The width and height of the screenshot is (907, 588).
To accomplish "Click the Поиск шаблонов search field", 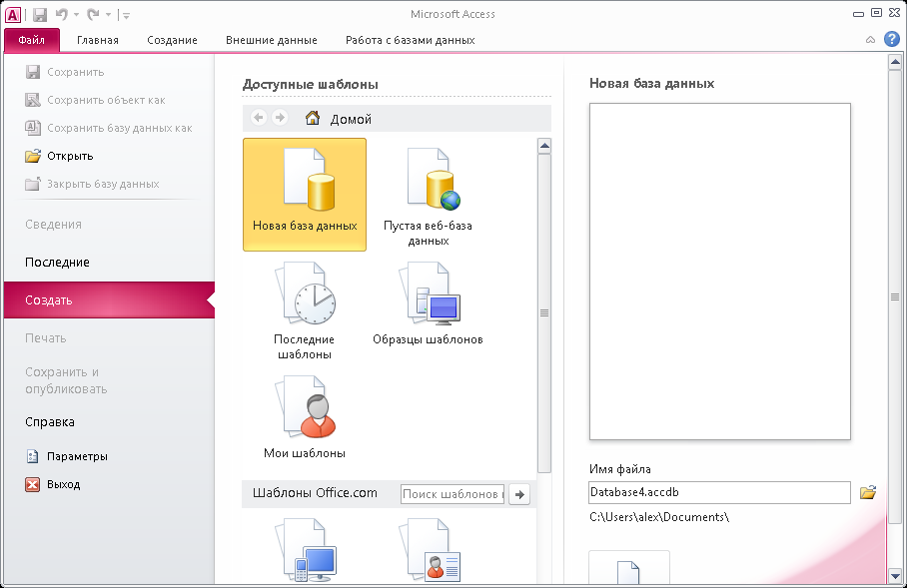I will click(x=453, y=494).
